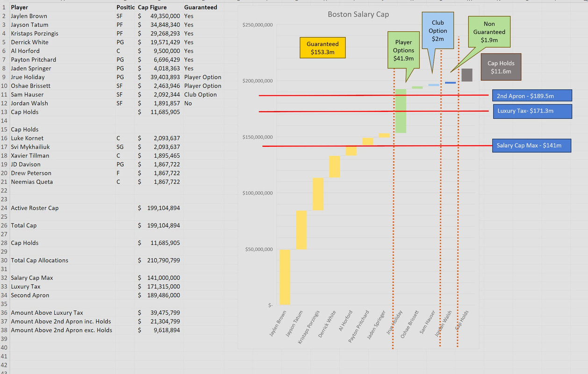Click the Salary Cap Max - $141m label box
Screen dimensions: 588x374
(532, 145)
